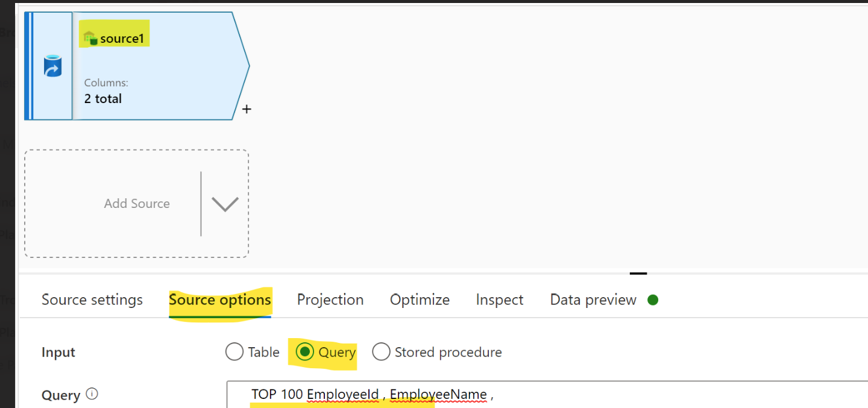Expand the Add Source dropdown chevron
868x408 pixels.
(x=224, y=204)
